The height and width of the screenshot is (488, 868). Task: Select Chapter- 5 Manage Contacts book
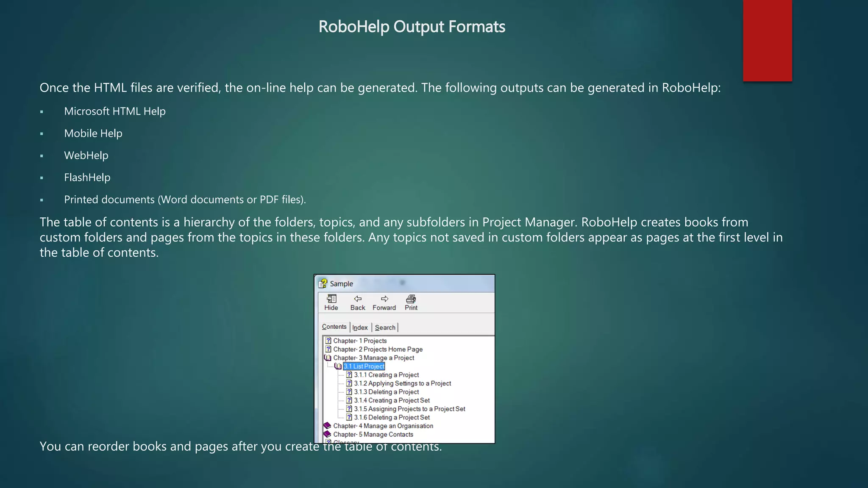click(x=373, y=434)
